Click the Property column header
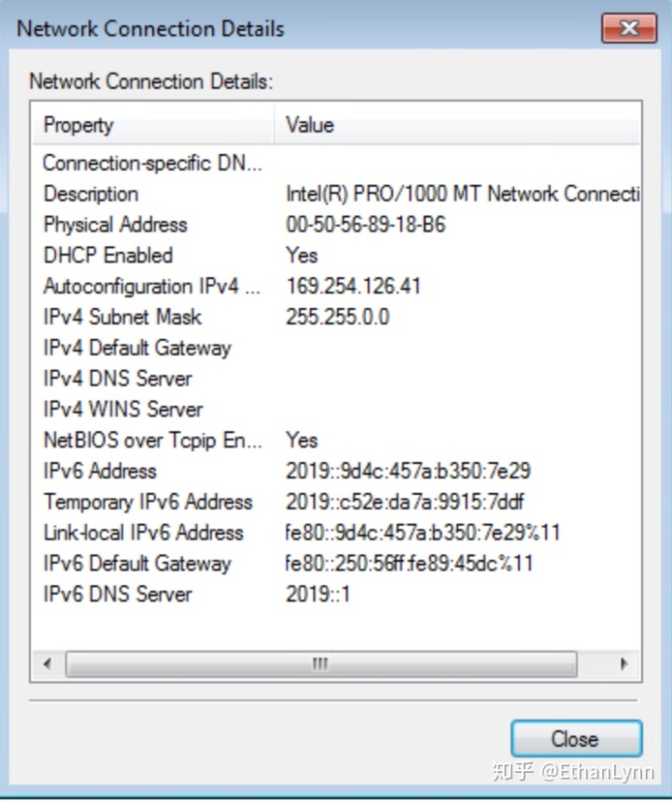The image size is (672, 801). tap(153, 125)
